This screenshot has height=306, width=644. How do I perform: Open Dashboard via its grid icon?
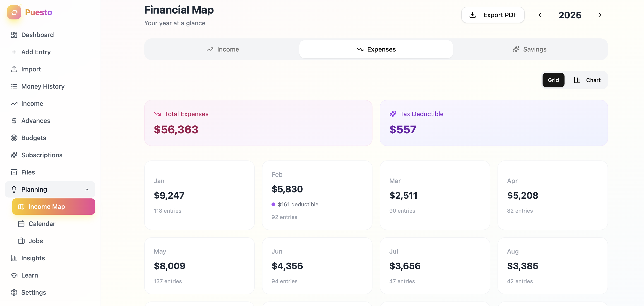click(x=14, y=35)
